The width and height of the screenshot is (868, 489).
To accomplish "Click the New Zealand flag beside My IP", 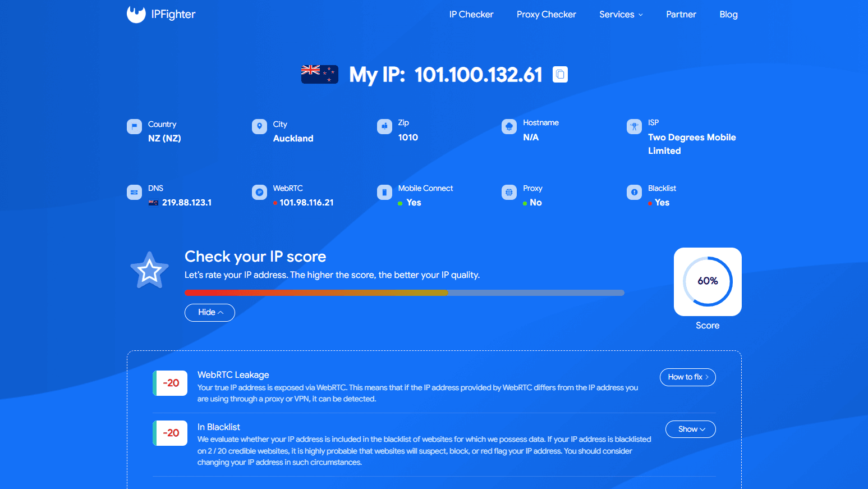I will [x=319, y=74].
